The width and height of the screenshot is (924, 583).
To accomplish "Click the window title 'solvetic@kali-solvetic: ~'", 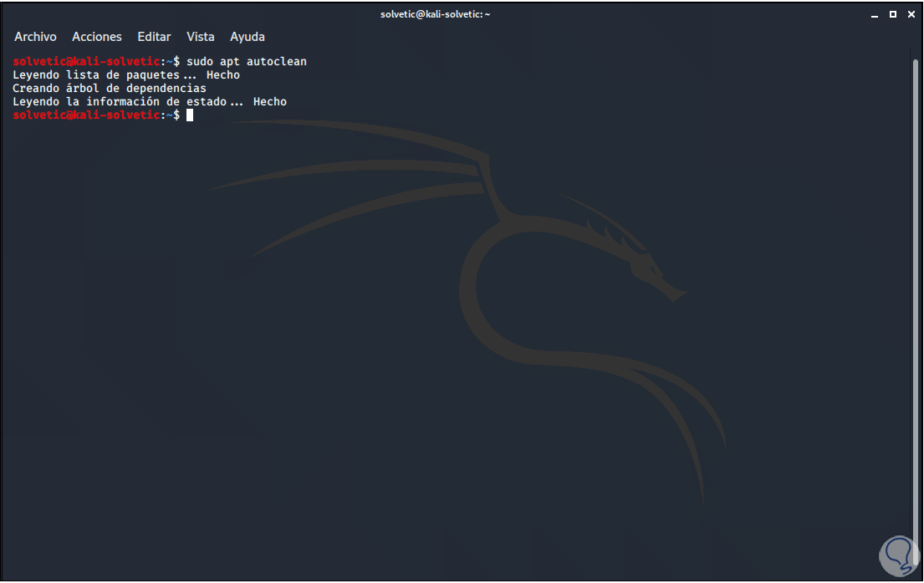I will coord(435,14).
